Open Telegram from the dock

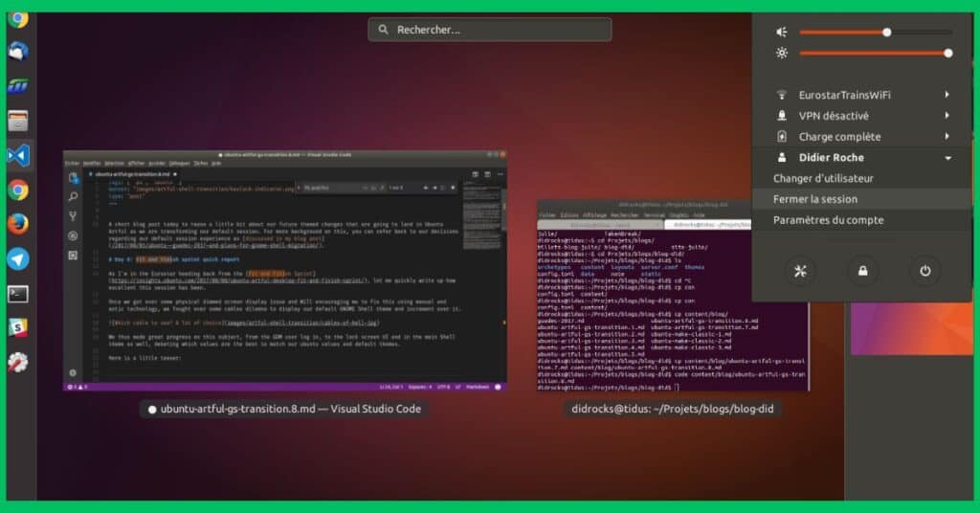[18, 258]
